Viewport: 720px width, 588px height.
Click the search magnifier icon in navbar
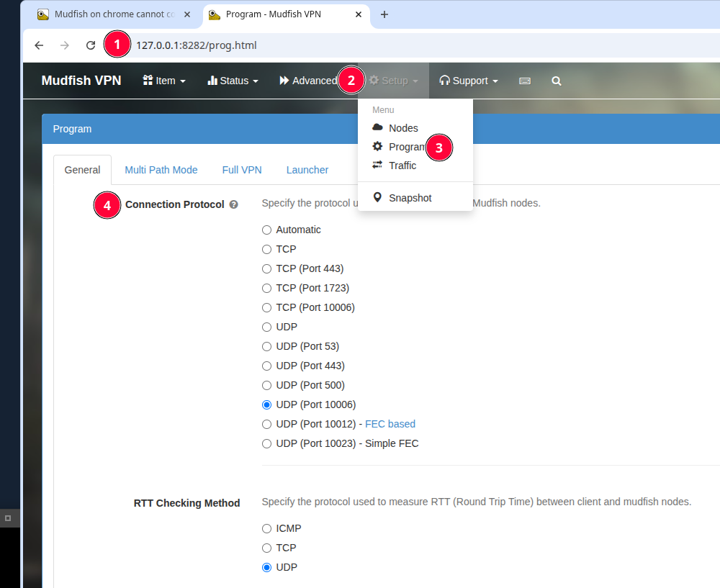tap(557, 81)
